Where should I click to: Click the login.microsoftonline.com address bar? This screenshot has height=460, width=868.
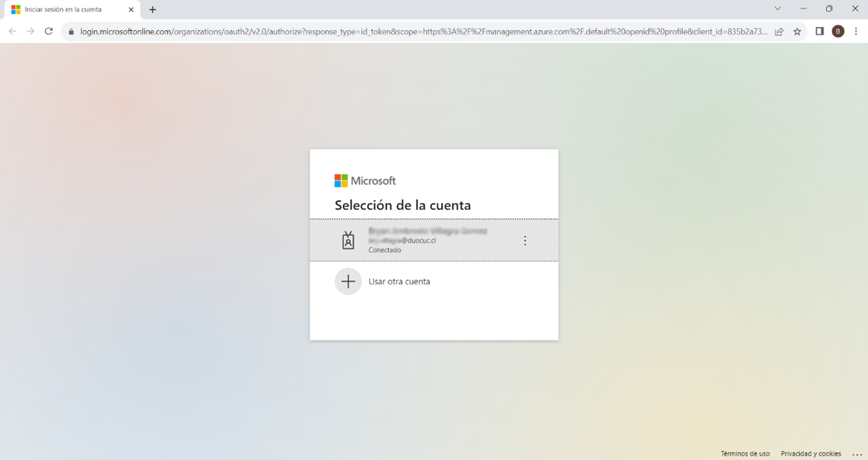[x=424, y=31]
